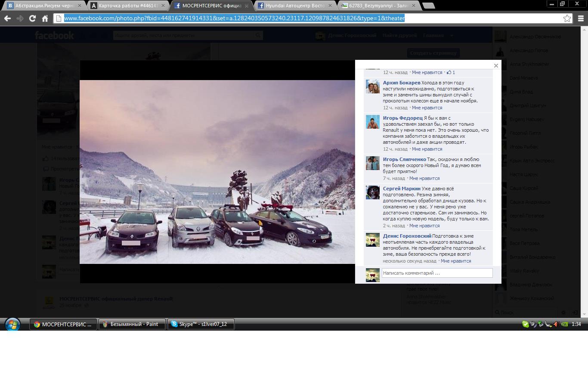
Task: Open the 62783_Bezymyannyi tab
Action: click(379, 6)
